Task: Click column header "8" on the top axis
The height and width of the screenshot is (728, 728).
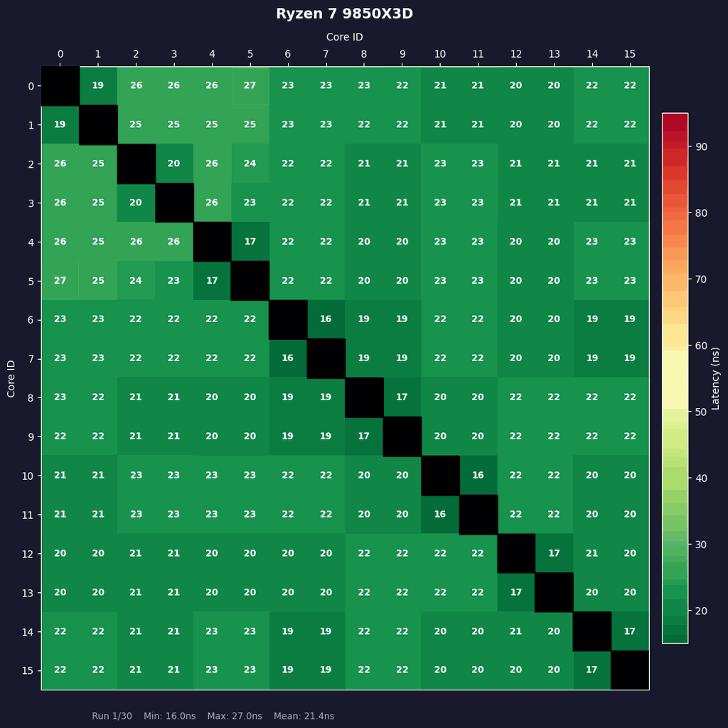Action: (364, 54)
